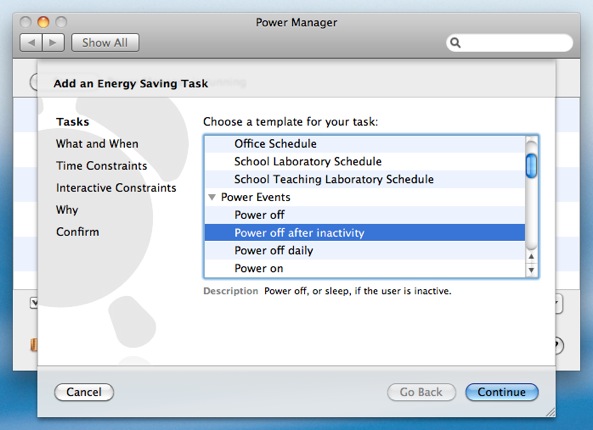Click the scrollbar down arrow

tap(531, 270)
